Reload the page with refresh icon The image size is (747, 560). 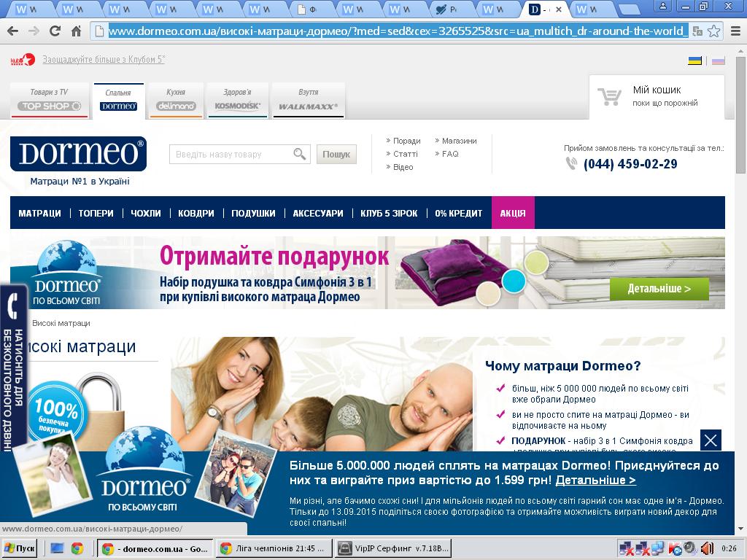pyautogui.click(x=55, y=31)
